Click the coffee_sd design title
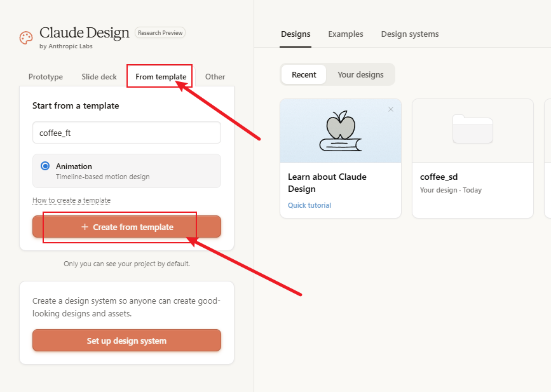The height and width of the screenshot is (392, 551). tap(439, 177)
